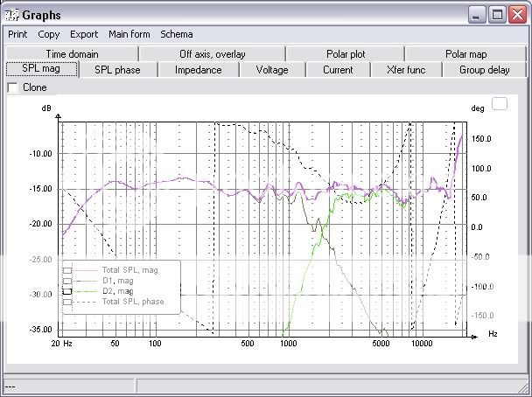Image resolution: width=532 pixels, height=397 pixels.
Task: Click the Graphs window icon in title bar
Action: coord(10,14)
